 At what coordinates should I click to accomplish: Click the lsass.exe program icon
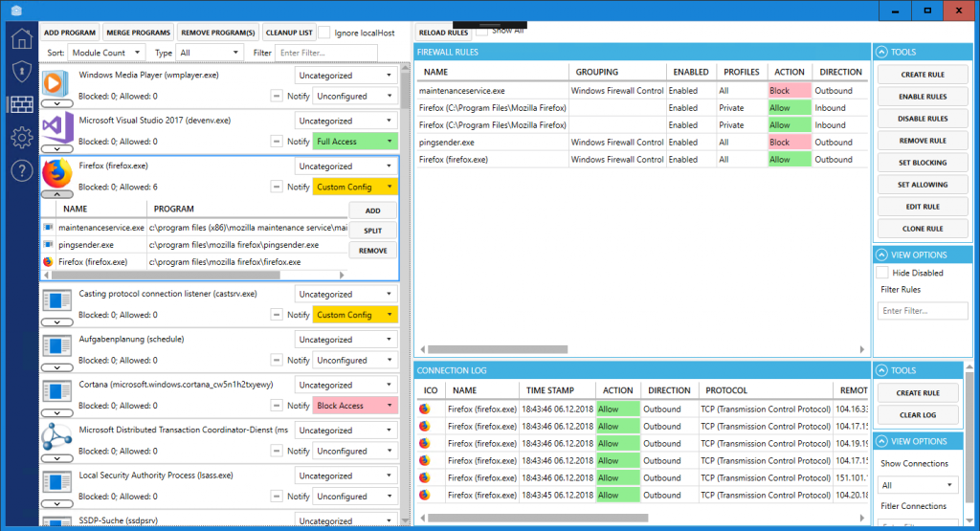[56, 483]
